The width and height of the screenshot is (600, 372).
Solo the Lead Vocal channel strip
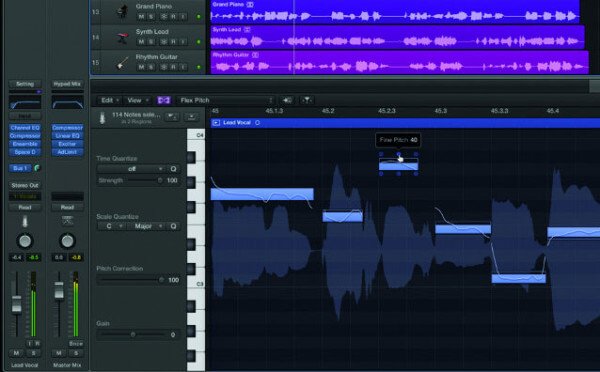click(x=33, y=353)
